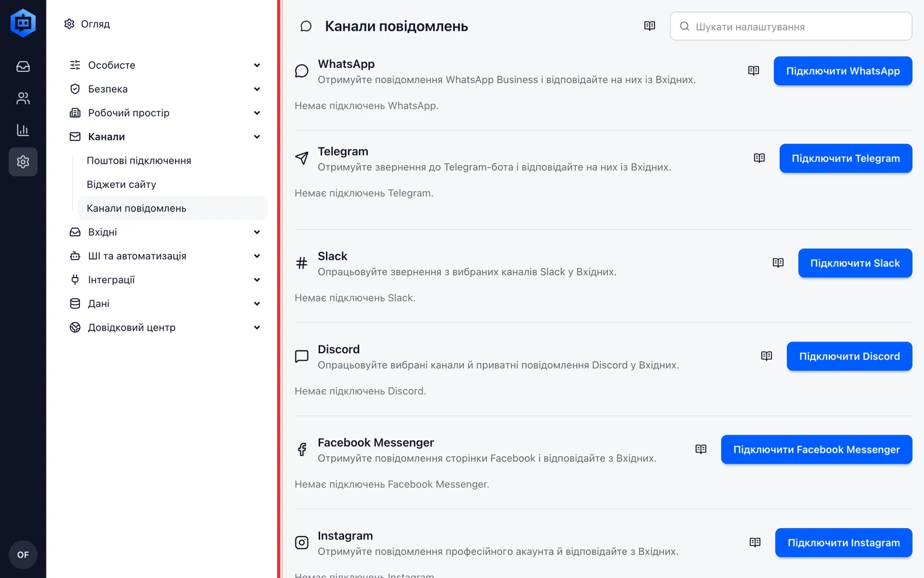This screenshot has height=578, width=924.
Task: Expand the Довідковий центр chevron
Action: click(257, 328)
